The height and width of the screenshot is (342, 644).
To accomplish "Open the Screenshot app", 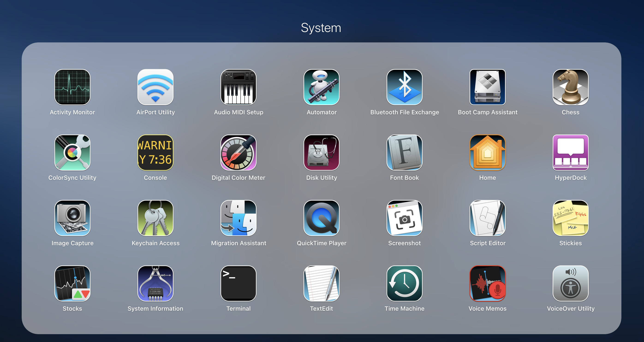I will coord(404,218).
